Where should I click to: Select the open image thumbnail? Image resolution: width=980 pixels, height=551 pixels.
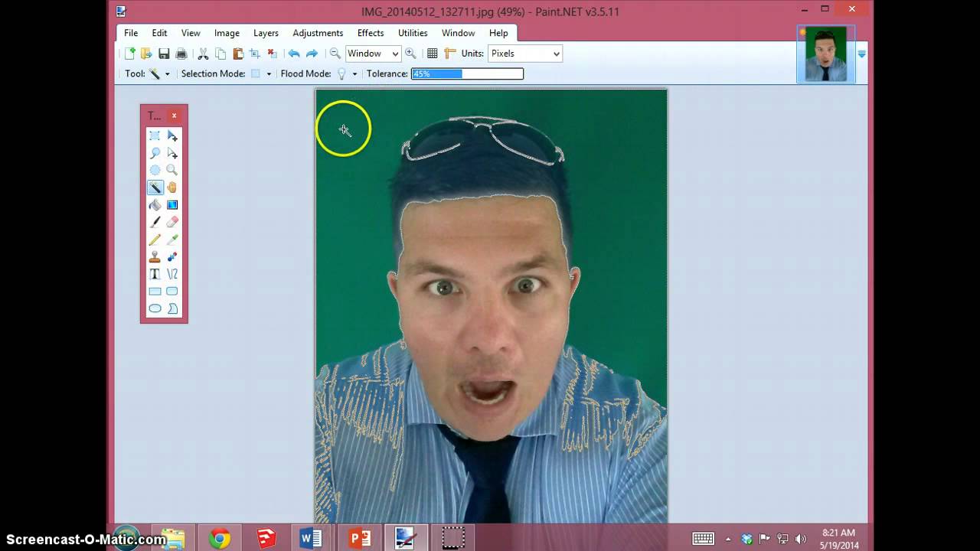[x=826, y=54]
